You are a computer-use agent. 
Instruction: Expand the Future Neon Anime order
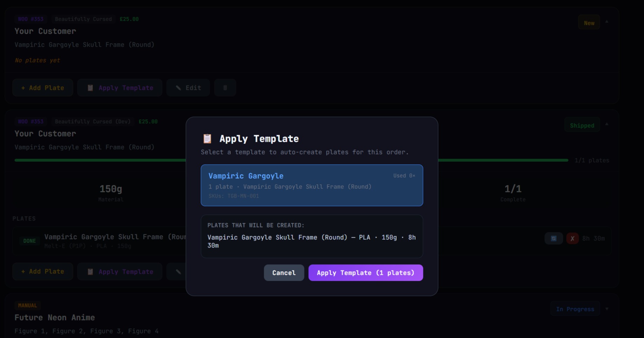(x=607, y=309)
